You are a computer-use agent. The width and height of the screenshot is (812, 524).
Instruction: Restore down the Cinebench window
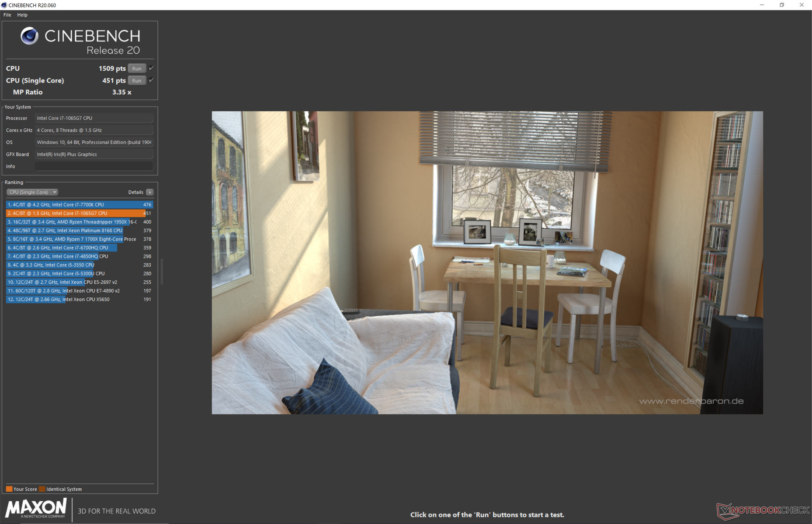click(782, 5)
